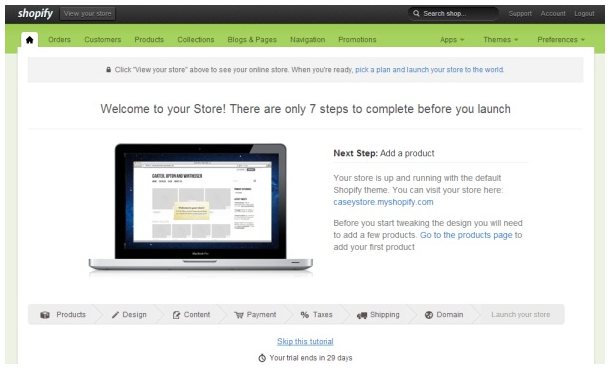The width and height of the screenshot is (612, 374).
Task: Expand the Themes dropdown menu
Action: pyautogui.click(x=501, y=39)
